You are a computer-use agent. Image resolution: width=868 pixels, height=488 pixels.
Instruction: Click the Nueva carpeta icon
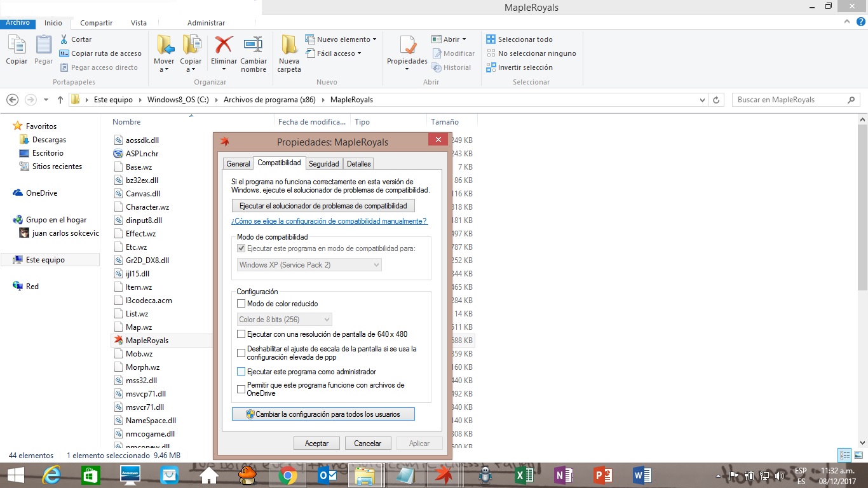[x=289, y=46]
